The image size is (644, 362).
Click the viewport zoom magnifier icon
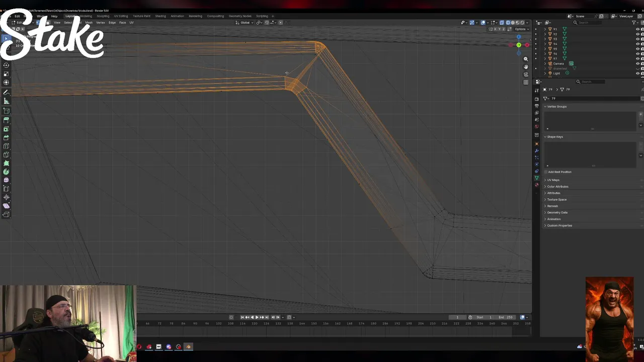[526, 59]
